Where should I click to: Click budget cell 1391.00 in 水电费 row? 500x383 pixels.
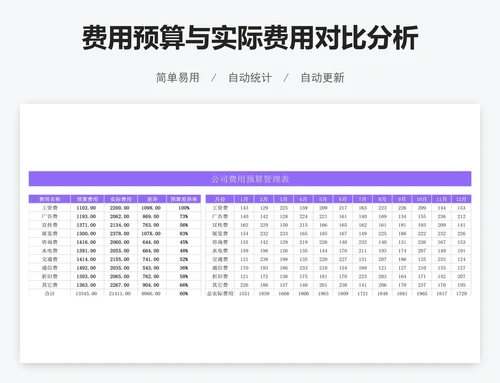coord(86,251)
